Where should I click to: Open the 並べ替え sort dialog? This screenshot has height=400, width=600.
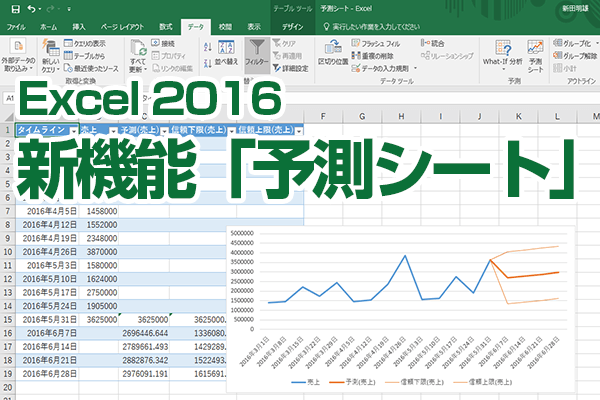point(227,53)
